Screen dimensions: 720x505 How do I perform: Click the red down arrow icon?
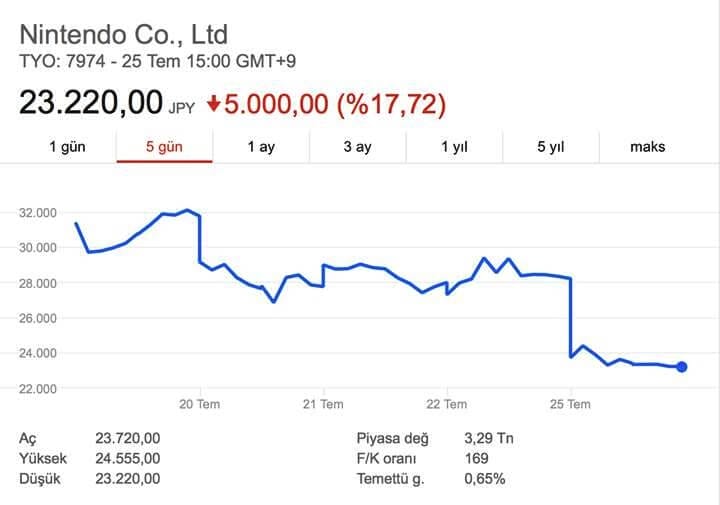(x=213, y=104)
